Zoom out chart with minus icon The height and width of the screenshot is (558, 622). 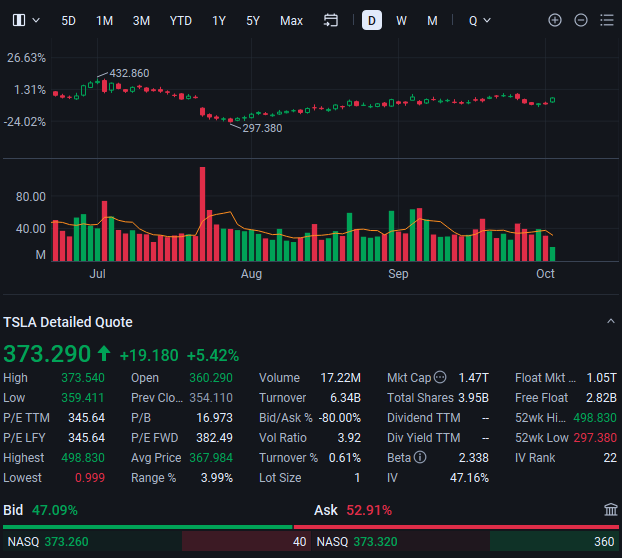(x=581, y=20)
